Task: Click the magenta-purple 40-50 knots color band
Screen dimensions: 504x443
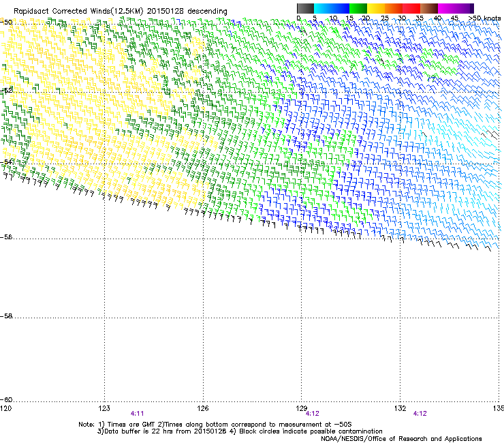Action: click(x=456, y=8)
